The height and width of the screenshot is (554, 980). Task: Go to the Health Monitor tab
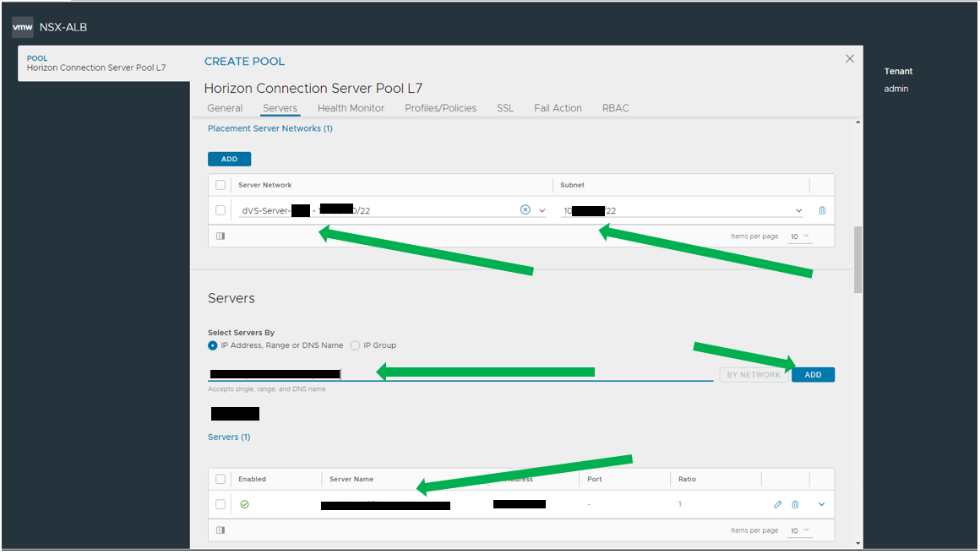tap(351, 108)
